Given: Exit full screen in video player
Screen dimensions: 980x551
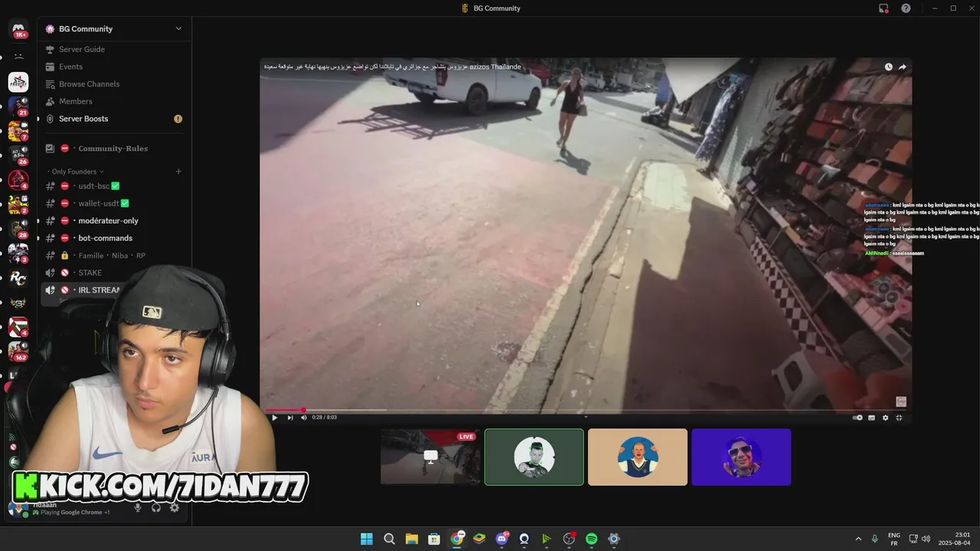Looking at the screenshot, I should [x=899, y=418].
